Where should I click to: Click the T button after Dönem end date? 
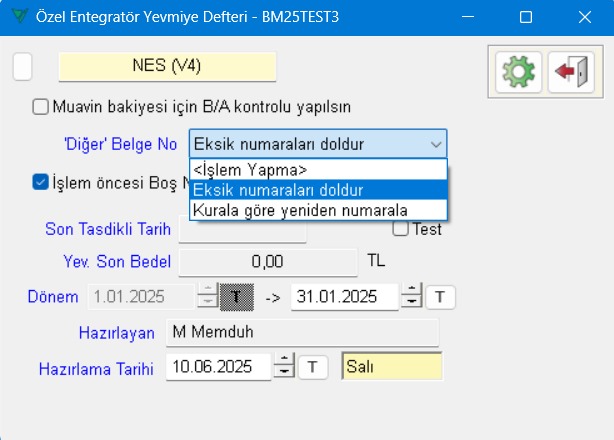441,296
